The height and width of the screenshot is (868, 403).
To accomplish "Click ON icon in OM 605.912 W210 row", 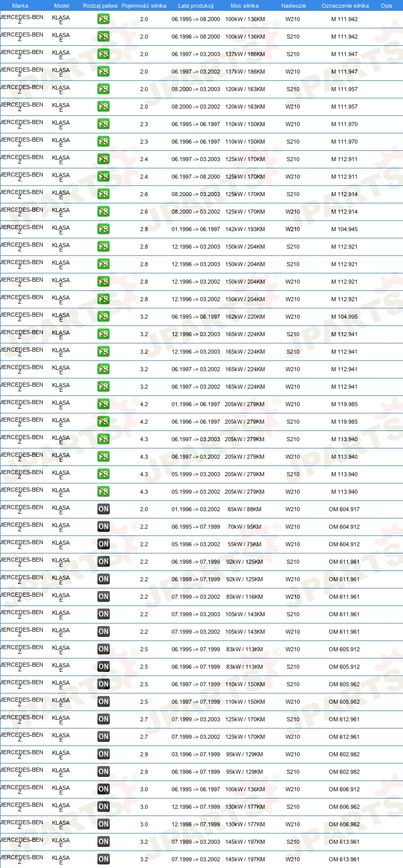I will [103, 649].
